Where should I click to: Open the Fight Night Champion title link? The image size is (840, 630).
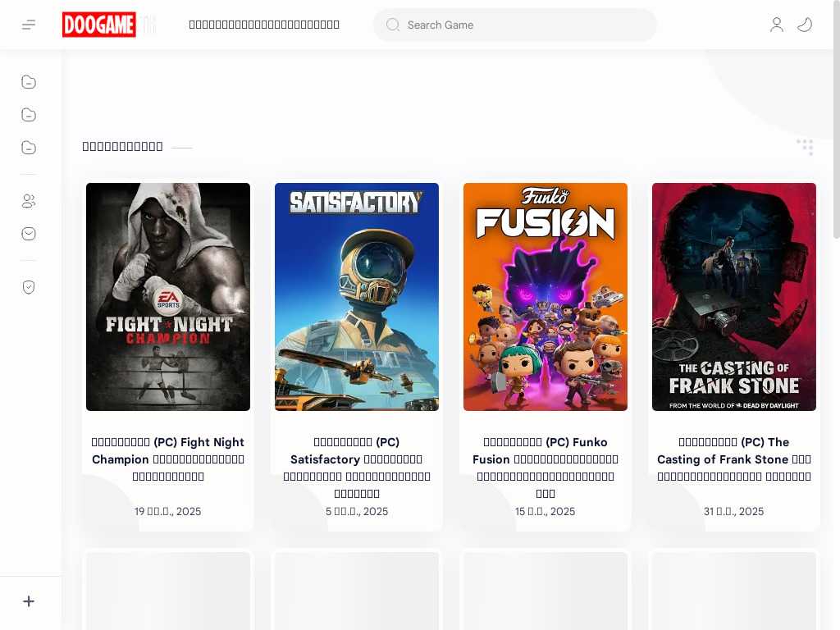coord(168,459)
